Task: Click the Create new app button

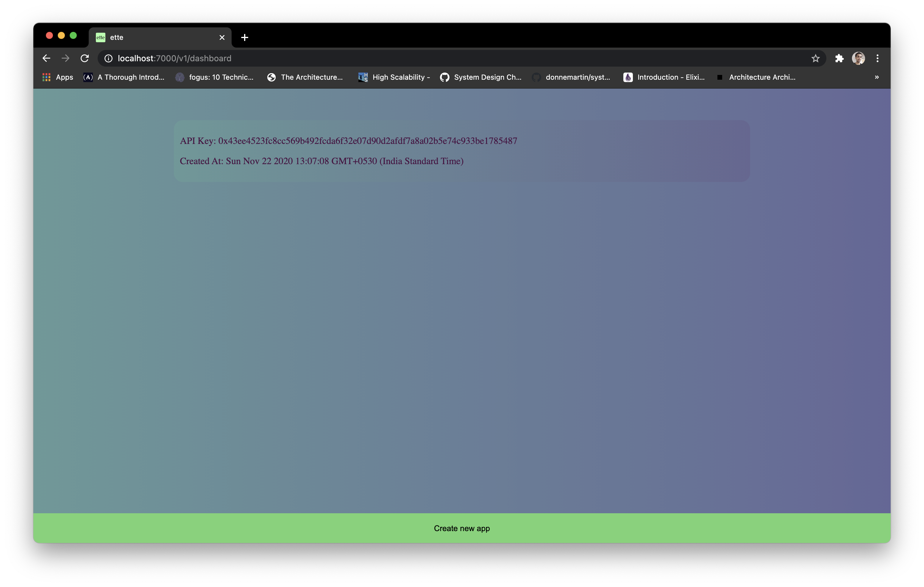Action: (462, 528)
